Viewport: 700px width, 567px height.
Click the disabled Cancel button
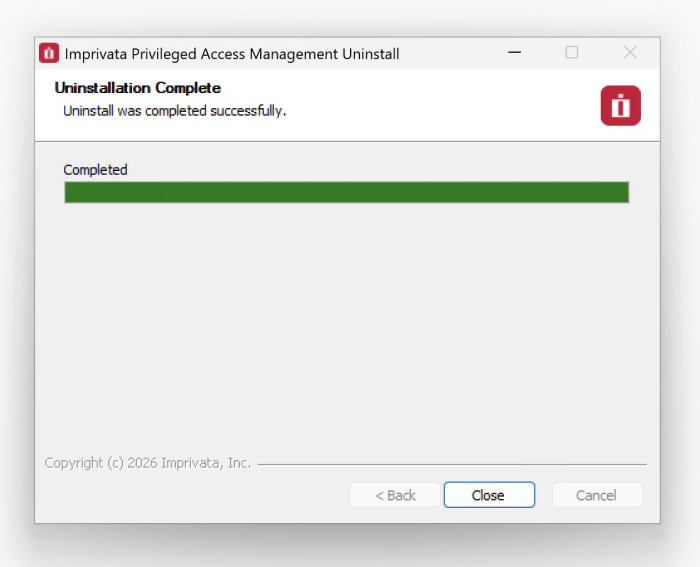point(596,495)
